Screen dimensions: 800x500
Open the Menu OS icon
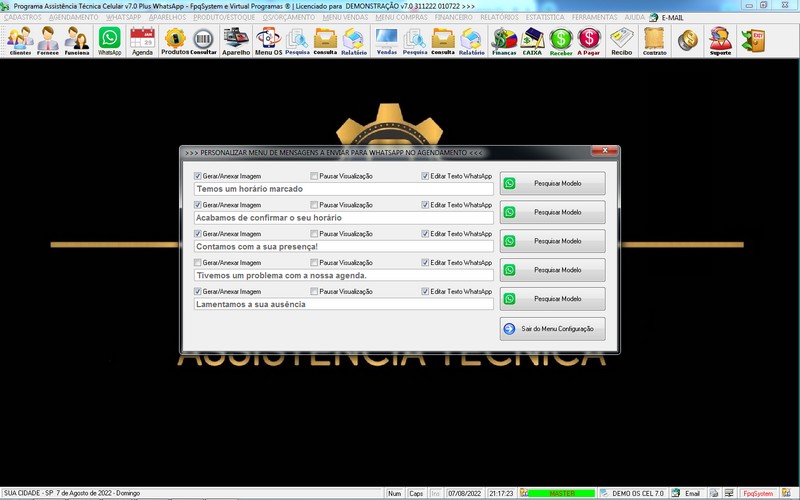click(268, 41)
